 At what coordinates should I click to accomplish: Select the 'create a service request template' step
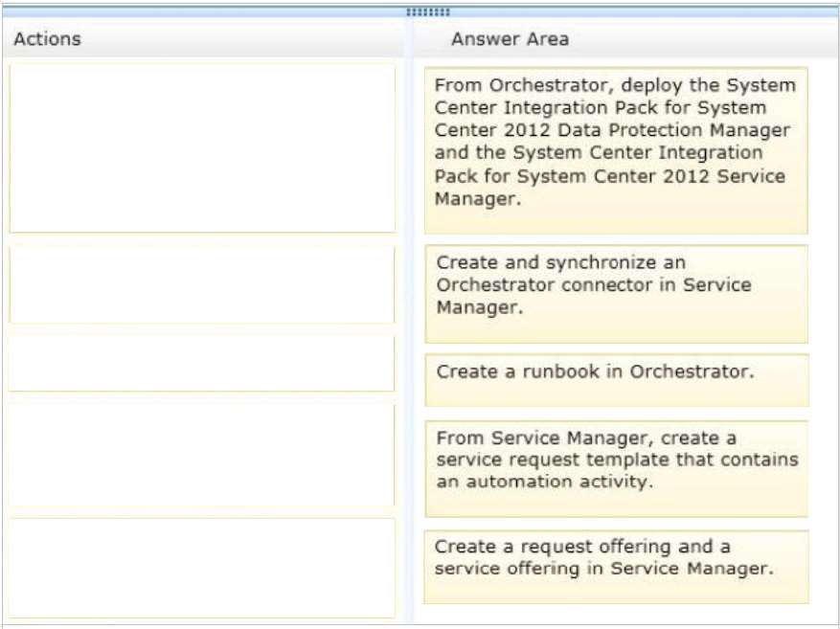tap(617, 469)
